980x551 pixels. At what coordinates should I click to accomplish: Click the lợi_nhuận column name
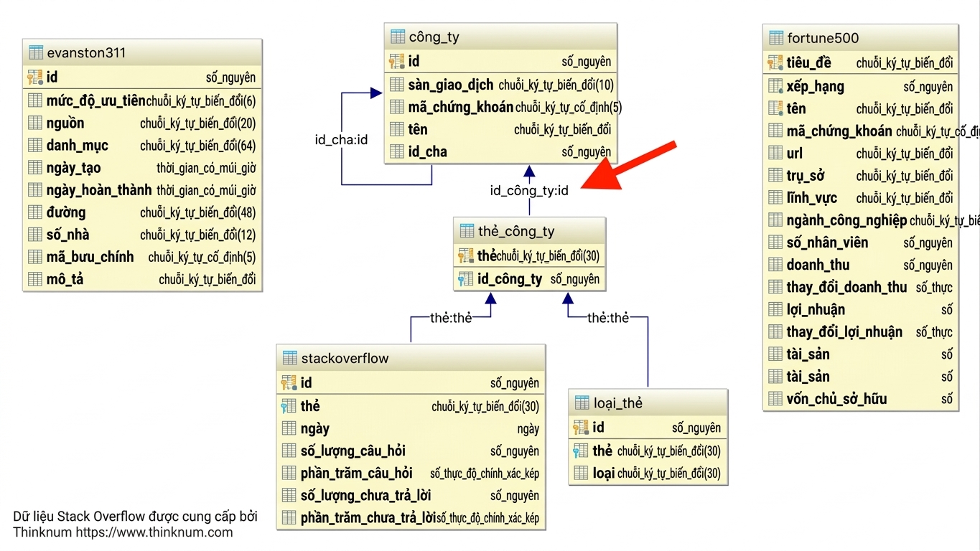coord(816,309)
